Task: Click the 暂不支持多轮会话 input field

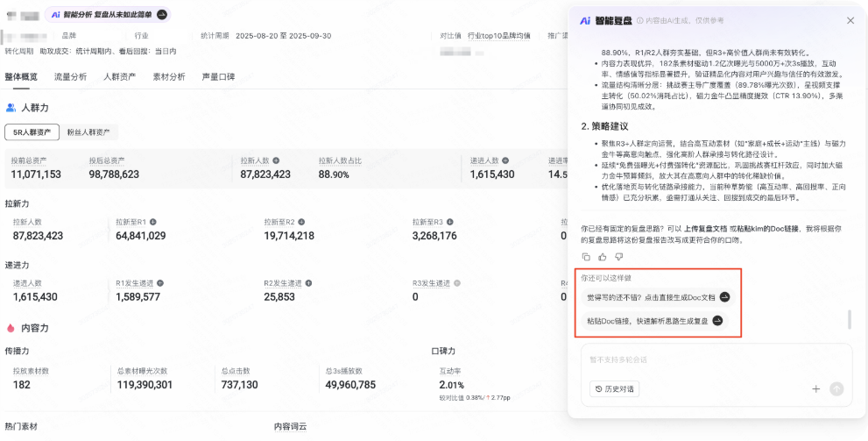Action: click(716, 360)
